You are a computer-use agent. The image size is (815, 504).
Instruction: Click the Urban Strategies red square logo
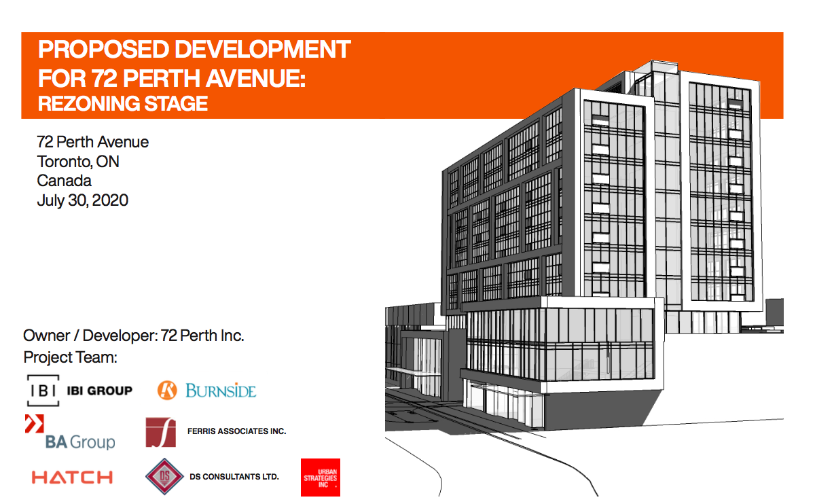pyautogui.click(x=320, y=477)
